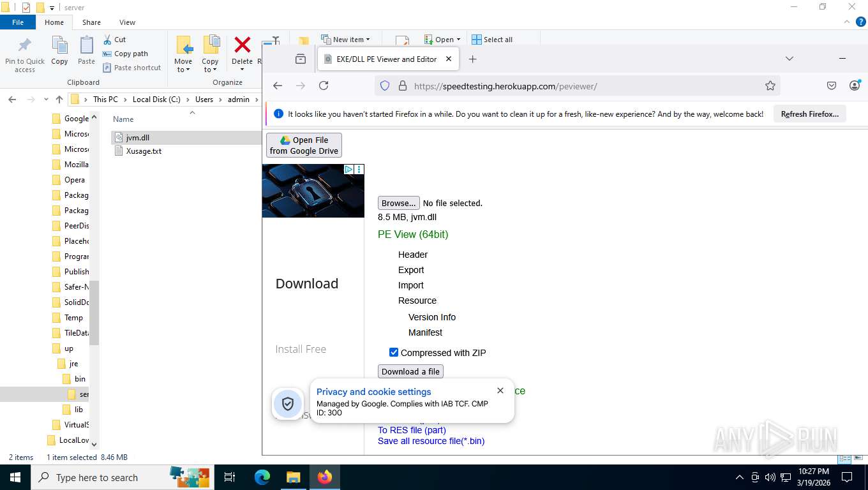Click Explorer up-one-level arrow

pos(59,100)
